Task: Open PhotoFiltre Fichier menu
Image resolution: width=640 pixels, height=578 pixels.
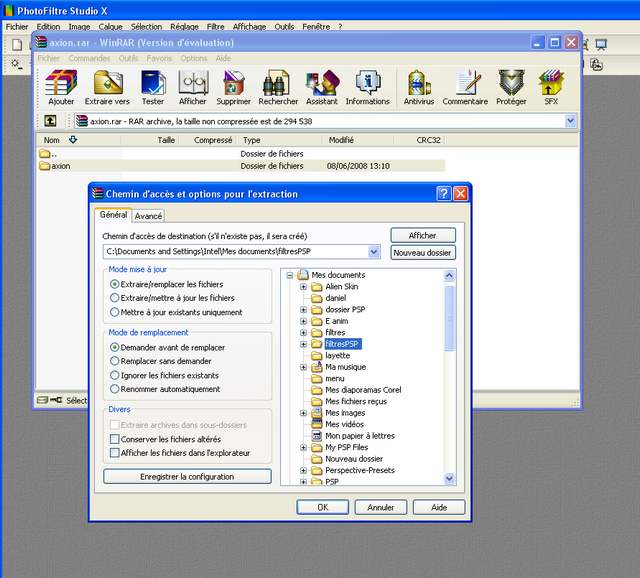Action: (17, 27)
